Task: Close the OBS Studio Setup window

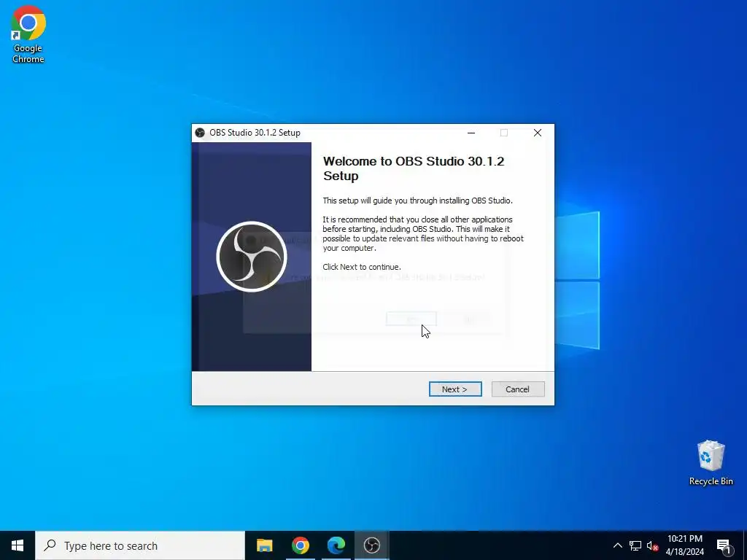Action: pos(538,133)
